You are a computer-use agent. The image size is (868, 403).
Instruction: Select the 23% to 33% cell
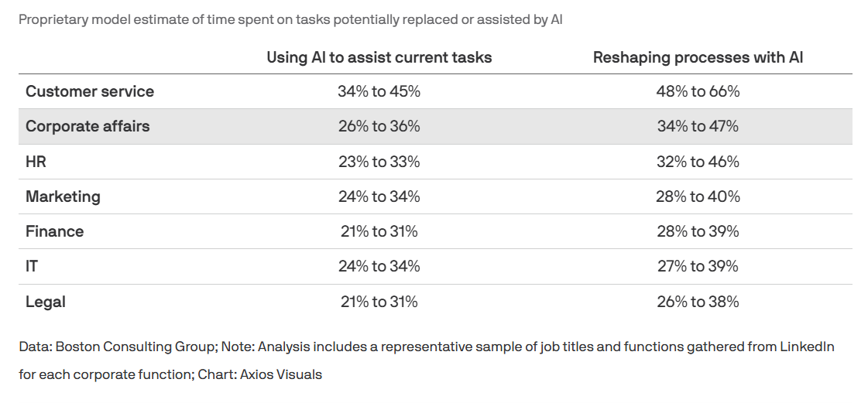379,162
